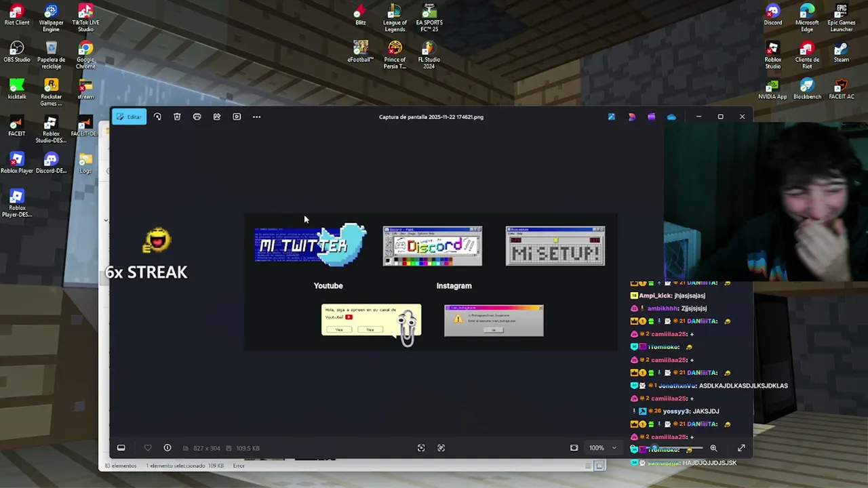Click the blue cloud icon in Photos title bar
The image size is (868, 488).
[x=671, y=117]
